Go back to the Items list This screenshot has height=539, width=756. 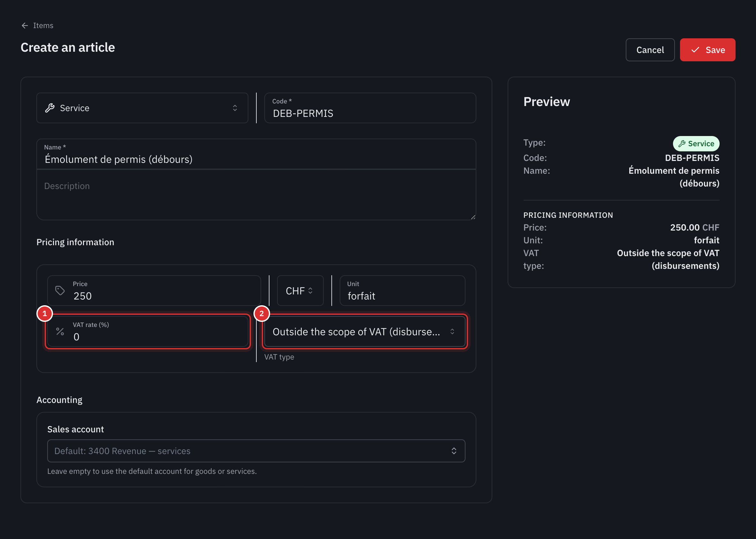[37, 26]
